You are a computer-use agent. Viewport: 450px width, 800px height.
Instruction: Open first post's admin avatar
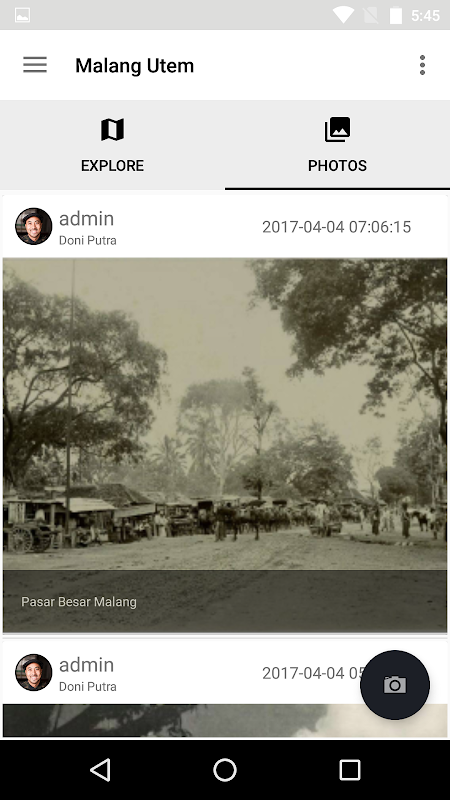(34, 226)
